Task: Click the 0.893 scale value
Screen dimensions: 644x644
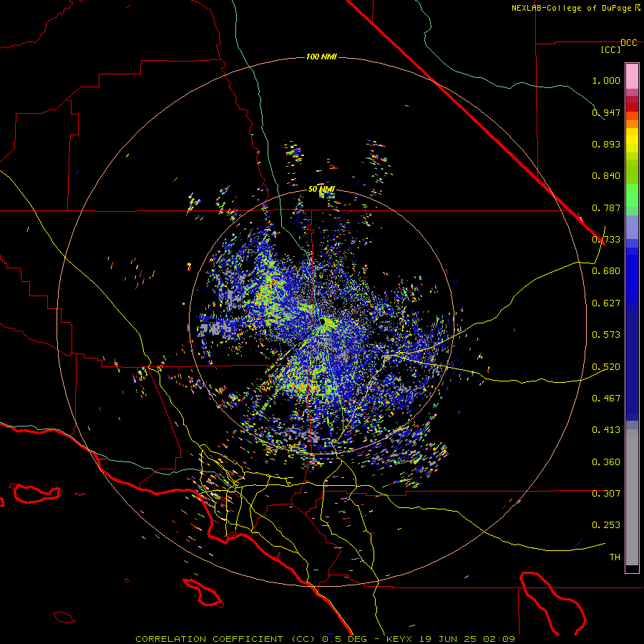Action: [x=606, y=144]
